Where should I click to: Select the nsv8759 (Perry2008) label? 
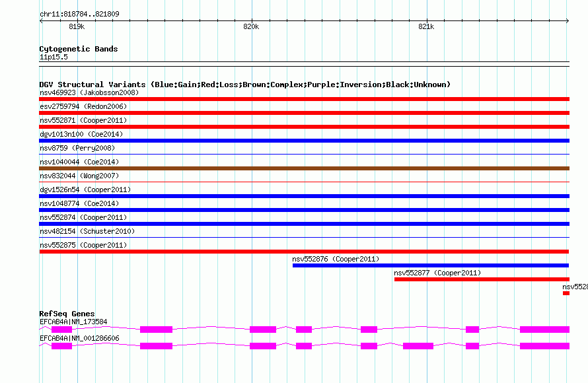point(77,148)
